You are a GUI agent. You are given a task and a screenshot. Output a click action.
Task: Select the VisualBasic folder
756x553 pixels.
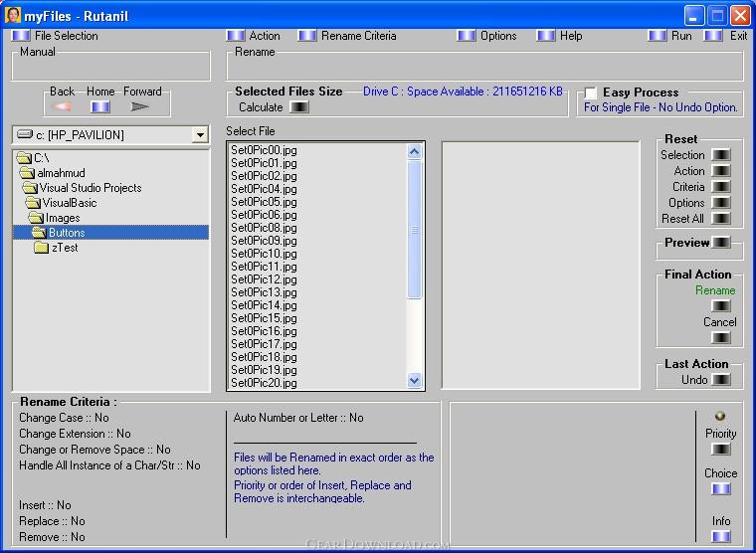(62, 203)
